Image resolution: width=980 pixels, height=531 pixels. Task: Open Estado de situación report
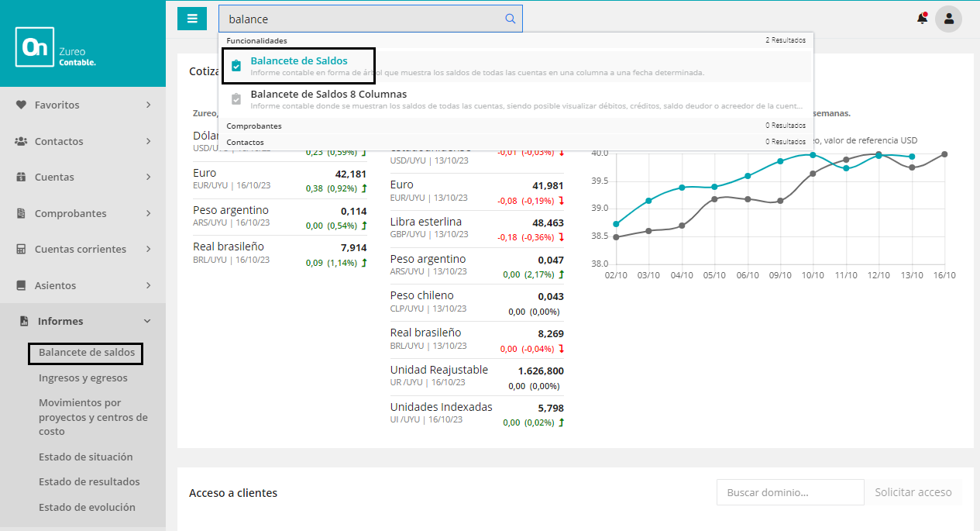86,457
